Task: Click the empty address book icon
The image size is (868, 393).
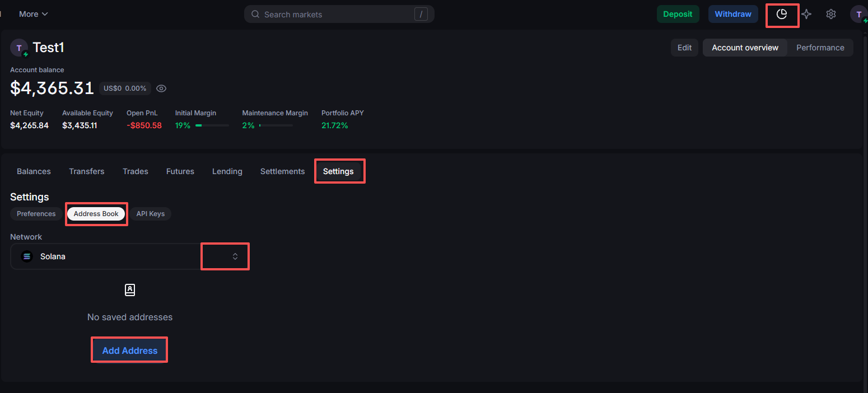Action: pos(130,290)
